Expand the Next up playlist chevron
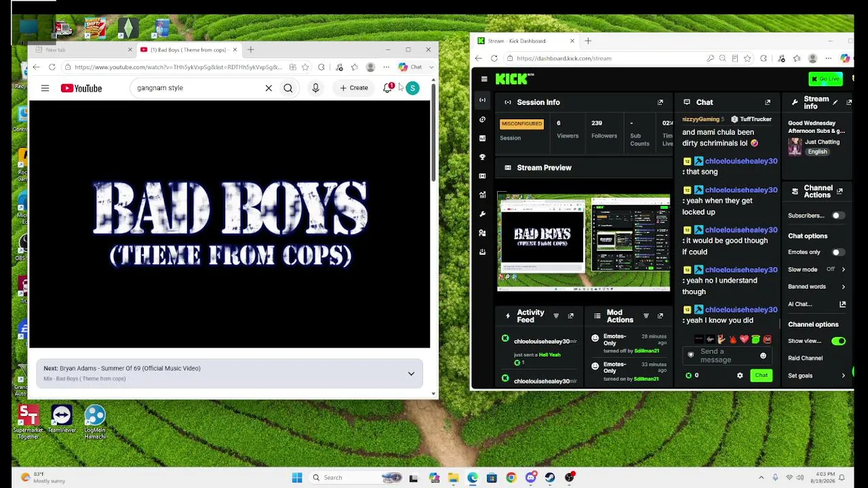 tap(411, 373)
